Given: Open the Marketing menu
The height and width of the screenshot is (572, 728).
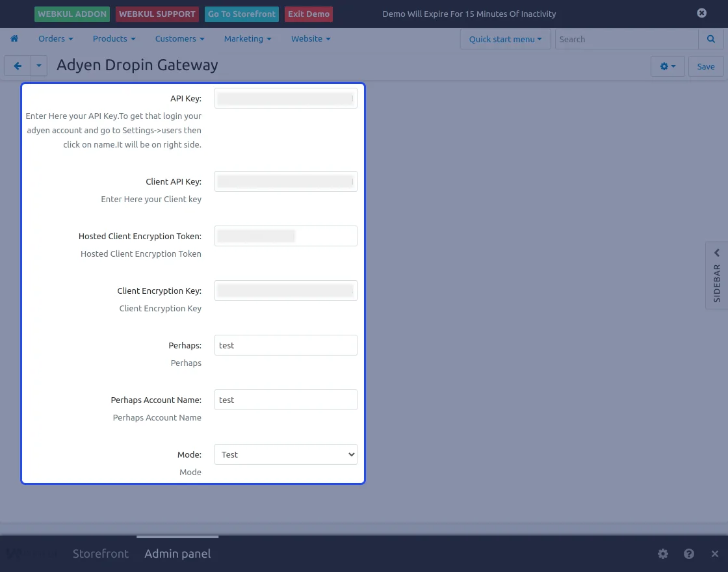Looking at the screenshot, I should pyautogui.click(x=248, y=38).
